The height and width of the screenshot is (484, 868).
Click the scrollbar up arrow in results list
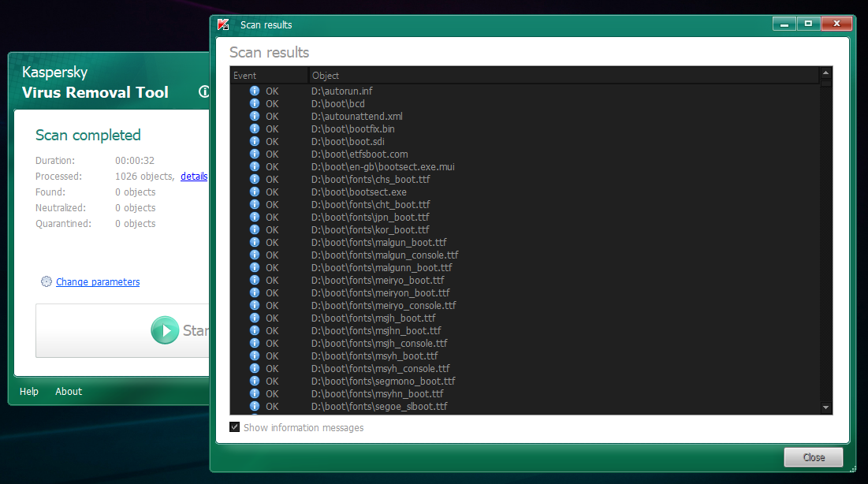coord(826,73)
